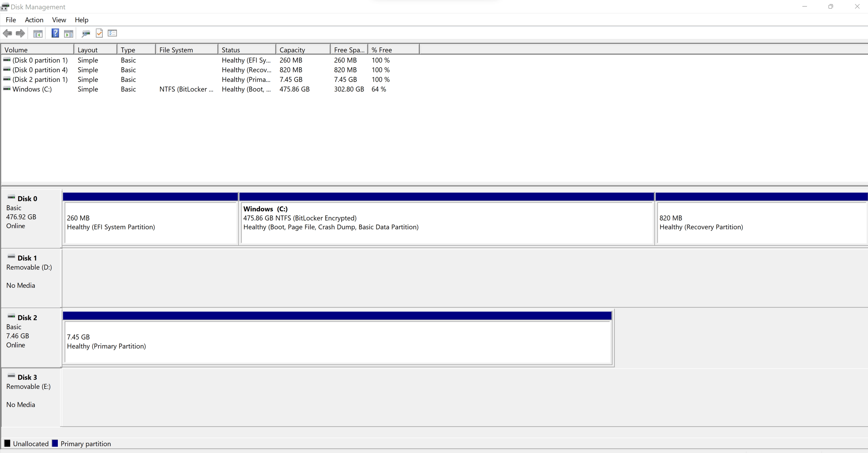The height and width of the screenshot is (453, 868).
Task: Sort by the File System column header
Action: (187, 49)
